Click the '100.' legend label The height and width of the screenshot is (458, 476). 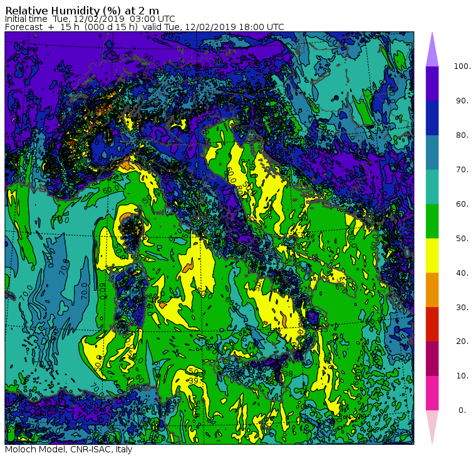pyautogui.click(x=462, y=66)
